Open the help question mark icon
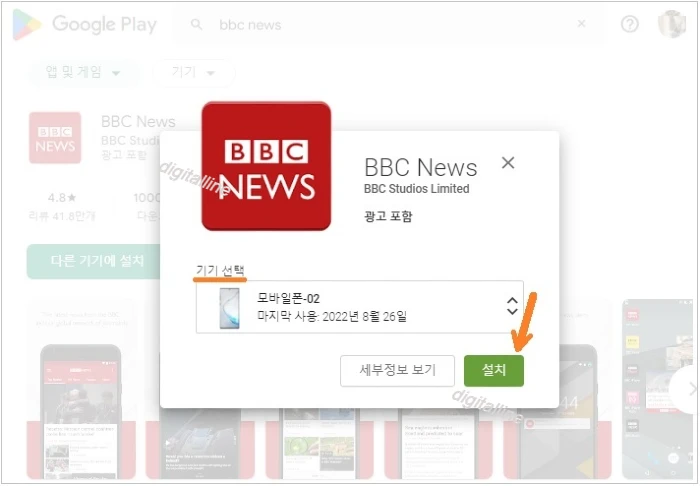700x486 pixels. click(629, 24)
